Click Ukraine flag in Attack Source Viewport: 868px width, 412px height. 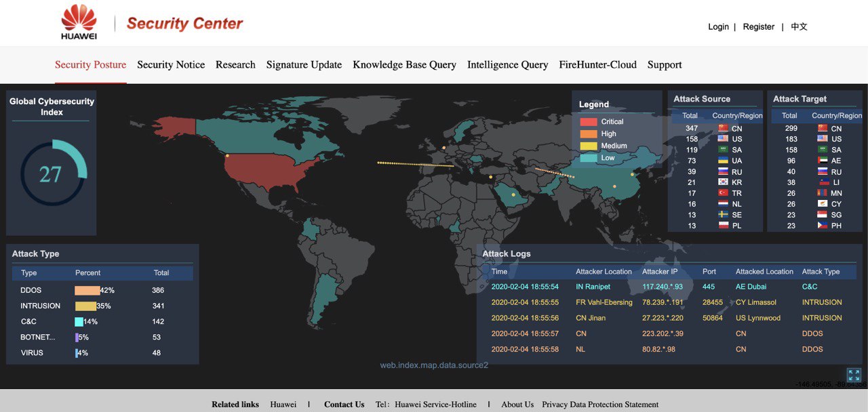coord(723,161)
